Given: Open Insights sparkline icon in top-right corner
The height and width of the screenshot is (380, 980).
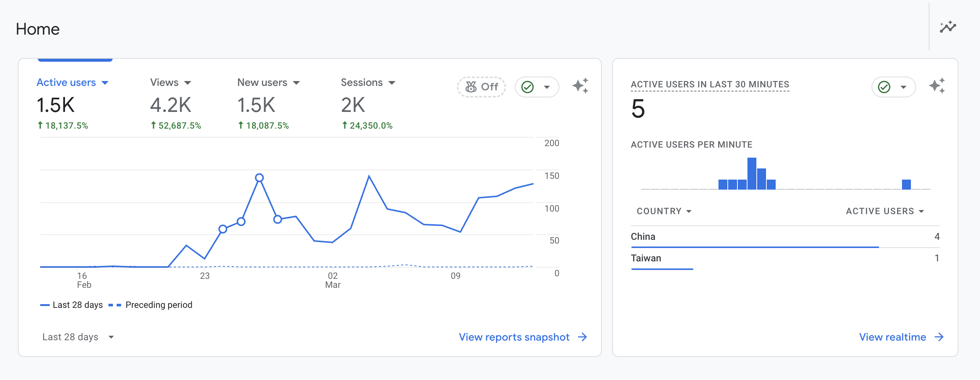Looking at the screenshot, I should [x=948, y=27].
